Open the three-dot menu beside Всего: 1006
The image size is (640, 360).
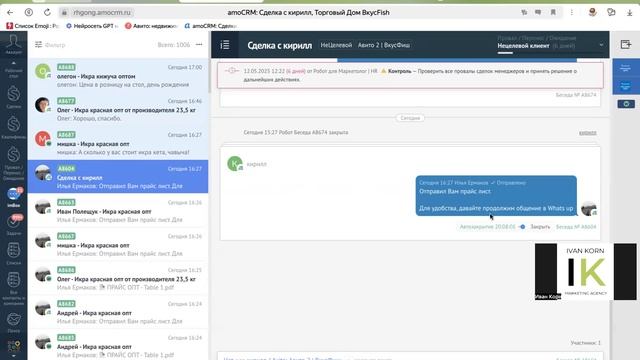pos(199,44)
